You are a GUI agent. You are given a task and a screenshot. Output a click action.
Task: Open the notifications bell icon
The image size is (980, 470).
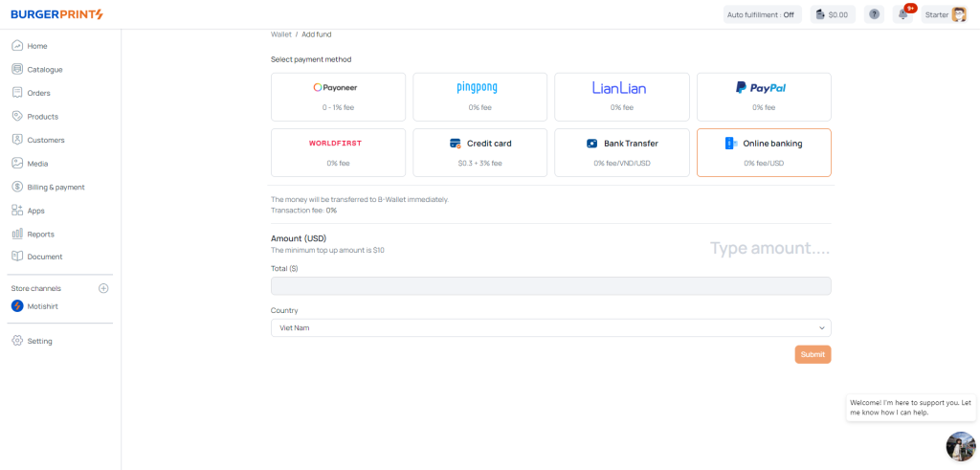[x=902, y=14]
